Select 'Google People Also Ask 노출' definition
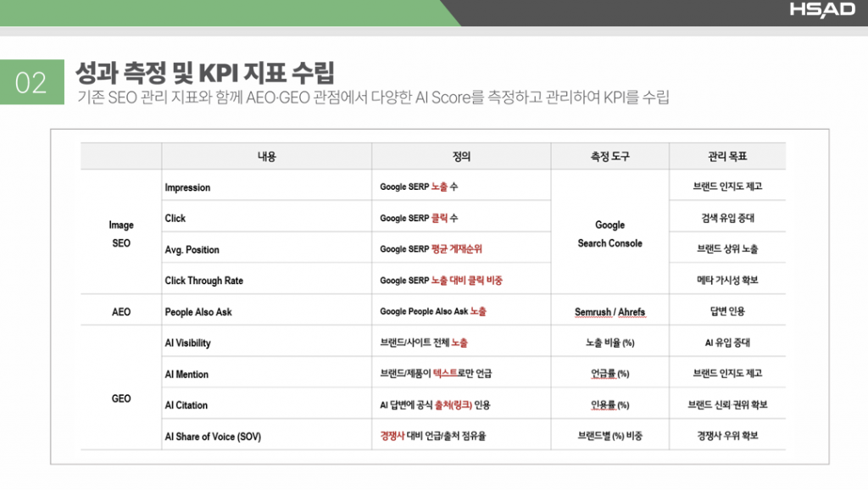Viewport: 868px width, 490px height. point(433,312)
